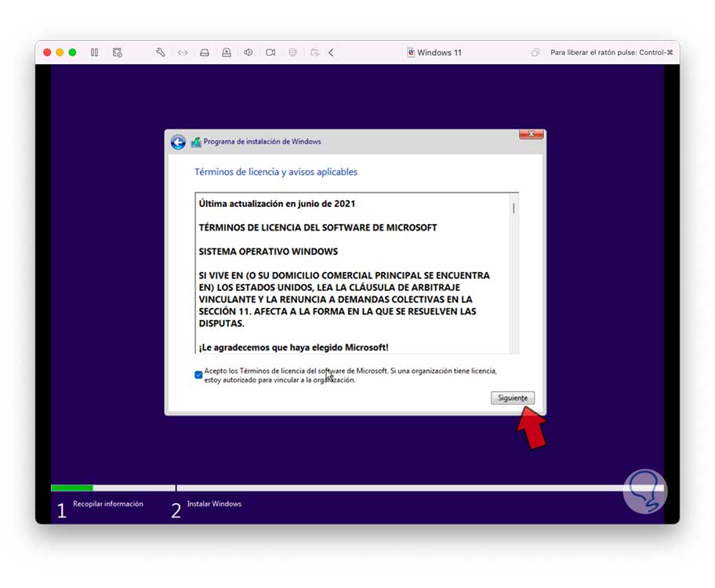Go back with the blue arrow button

(x=178, y=143)
